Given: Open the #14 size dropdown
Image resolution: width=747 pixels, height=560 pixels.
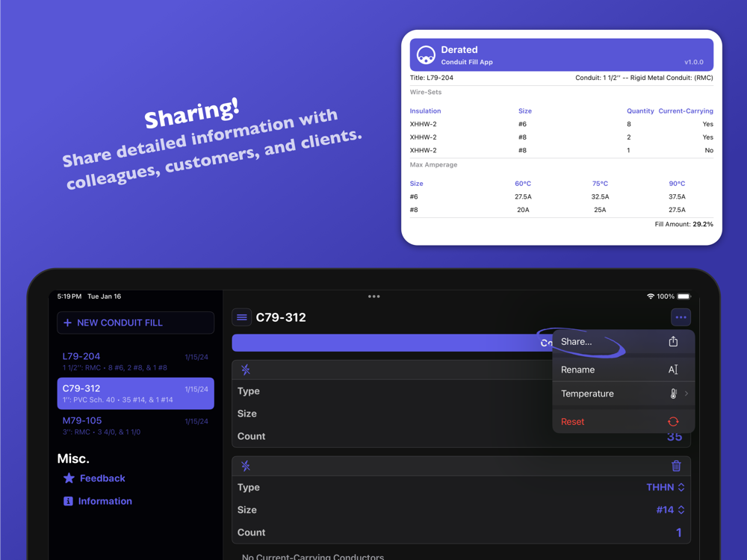Looking at the screenshot, I should tap(671, 510).
